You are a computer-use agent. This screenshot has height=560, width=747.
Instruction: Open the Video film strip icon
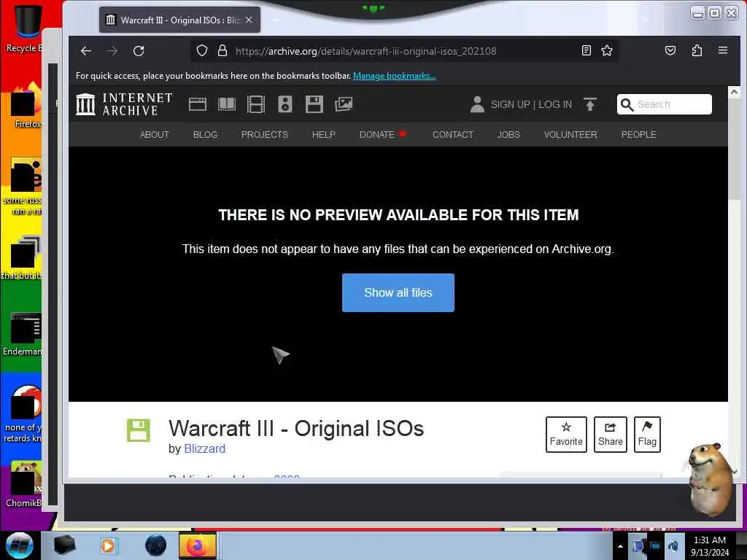coord(256,104)
